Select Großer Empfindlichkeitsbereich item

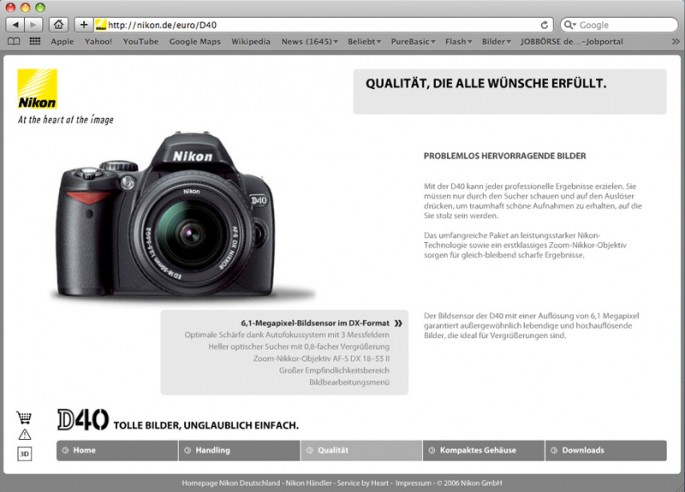coord(334,371)
